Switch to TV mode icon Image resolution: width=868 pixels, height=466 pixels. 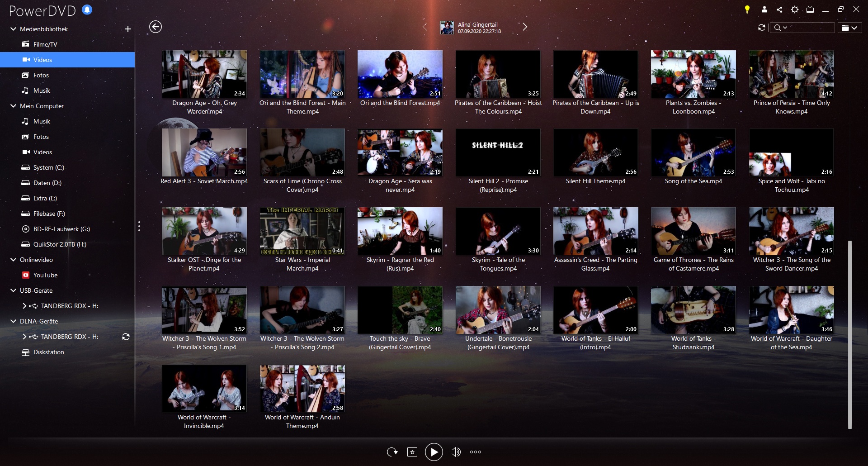[810, 10]
